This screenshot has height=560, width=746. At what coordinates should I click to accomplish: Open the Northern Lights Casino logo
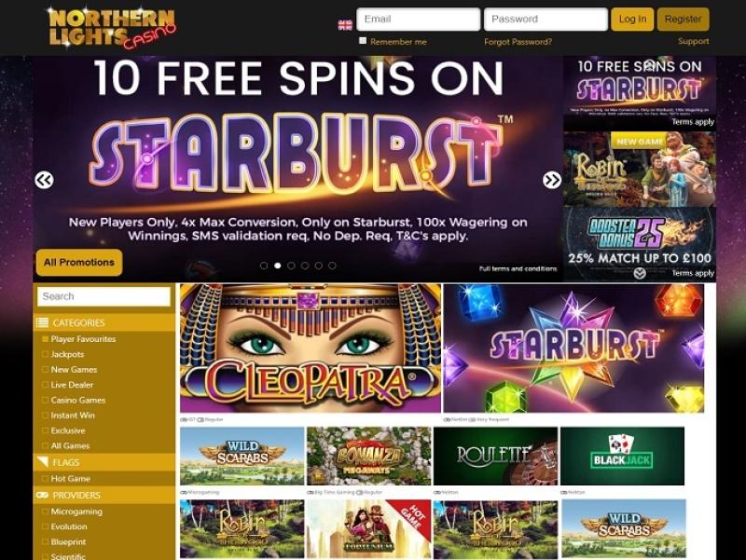[x=112, y=28]
